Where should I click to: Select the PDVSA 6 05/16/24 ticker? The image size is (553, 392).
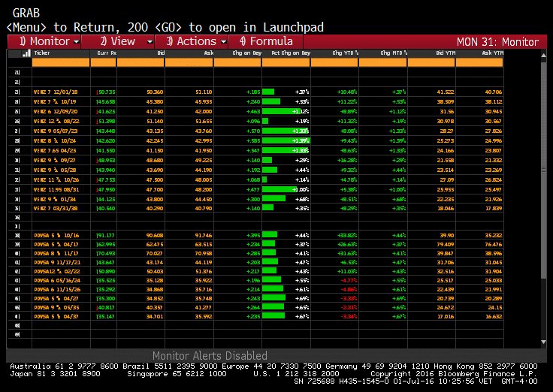[x=58, y=281]
